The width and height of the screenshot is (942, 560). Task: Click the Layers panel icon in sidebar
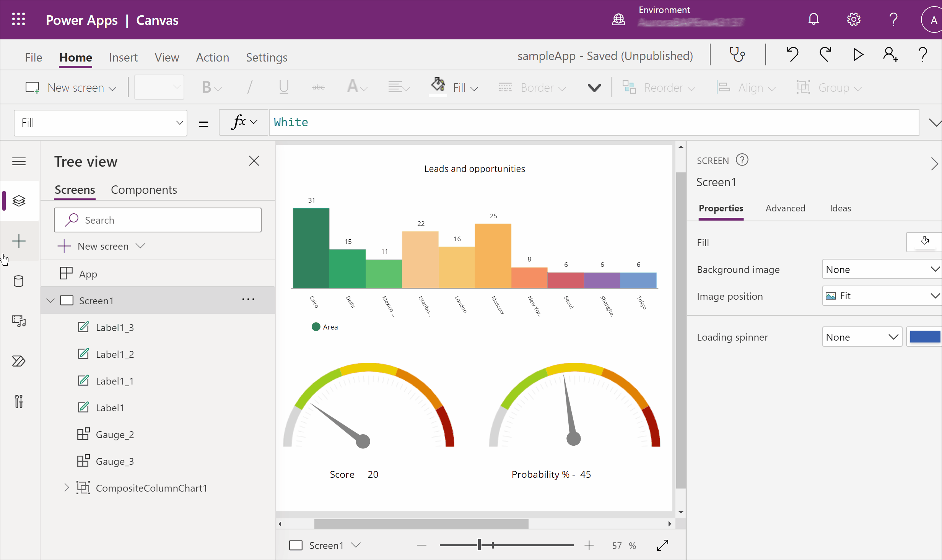pos(18,201)
